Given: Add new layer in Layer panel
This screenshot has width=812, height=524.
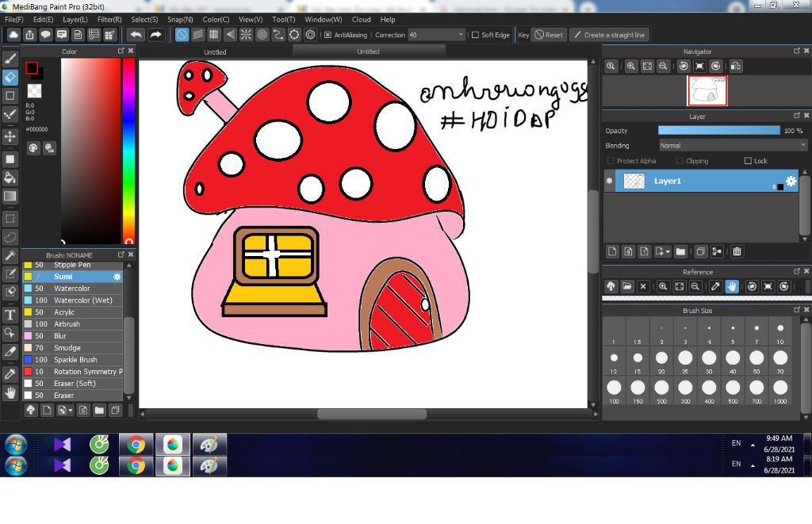Looking at the screenshot, I should pos(613,251).
